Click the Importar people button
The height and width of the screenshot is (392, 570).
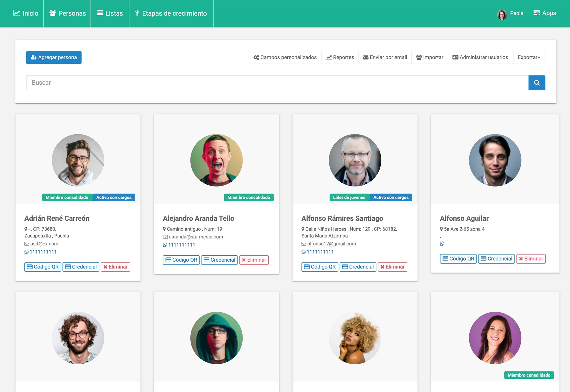430,57
